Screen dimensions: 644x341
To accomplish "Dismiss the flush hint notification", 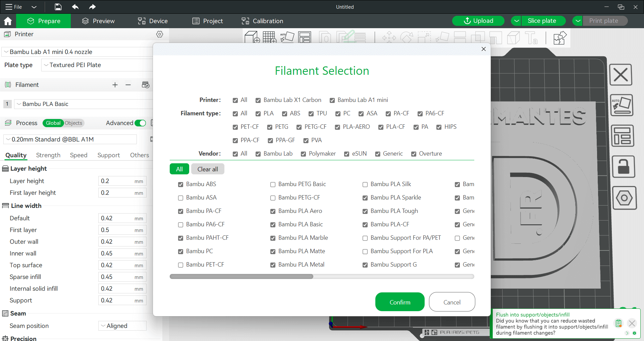I will (x=632, y=323).
